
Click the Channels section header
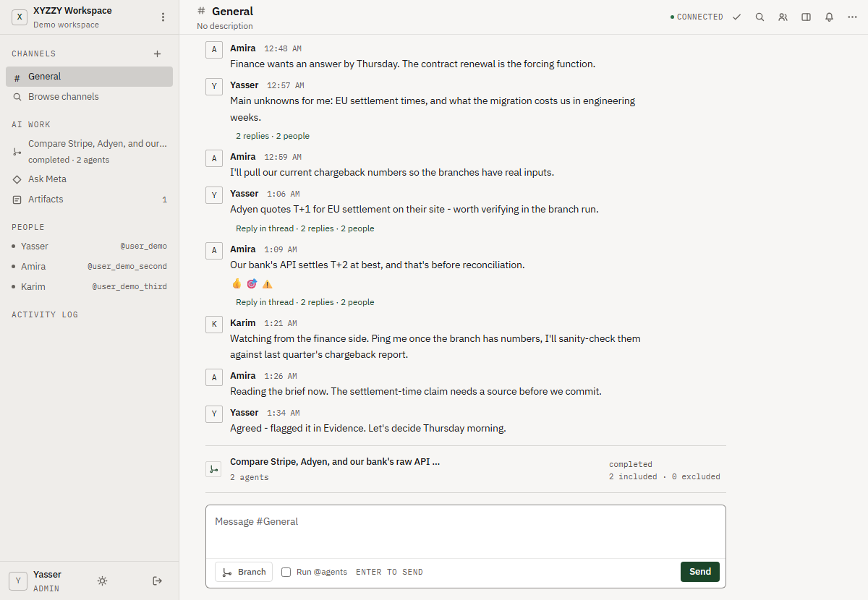[33, 53]
